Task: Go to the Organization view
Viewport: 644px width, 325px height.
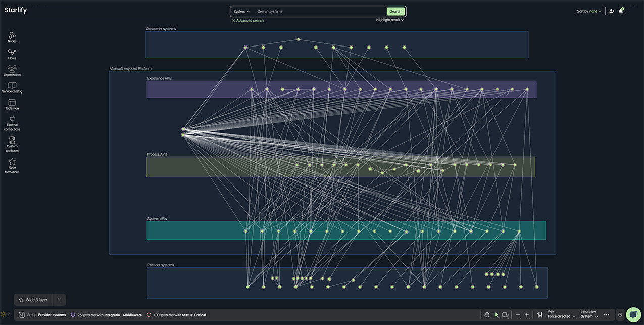Action: [12, 71]
